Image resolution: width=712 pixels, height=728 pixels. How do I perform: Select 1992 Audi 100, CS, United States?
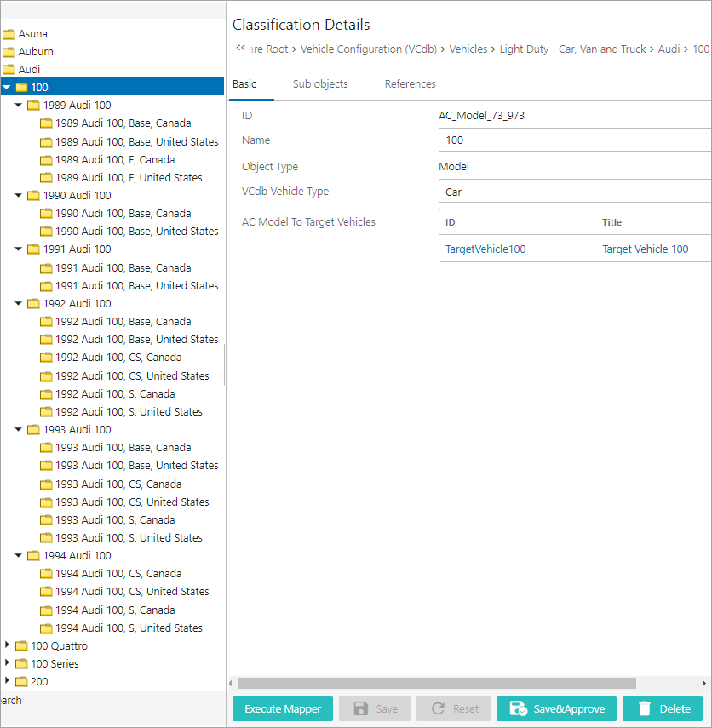[x=132, y=376]
